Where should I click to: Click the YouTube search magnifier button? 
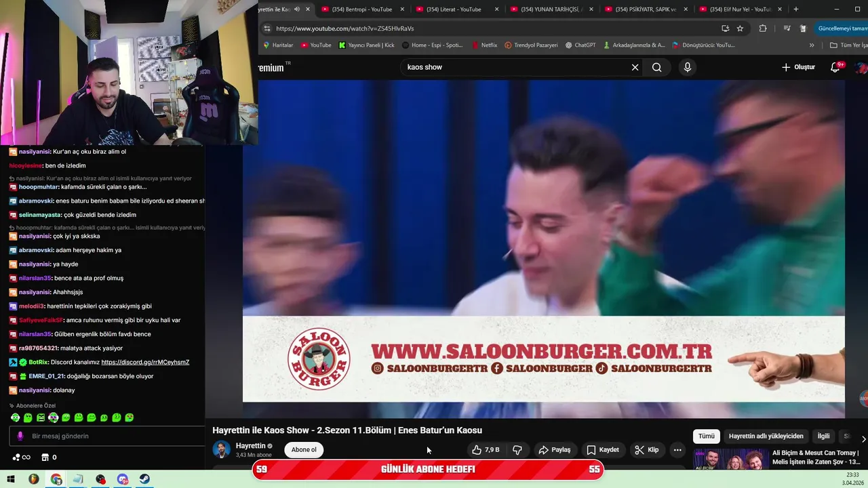point(656,67)
